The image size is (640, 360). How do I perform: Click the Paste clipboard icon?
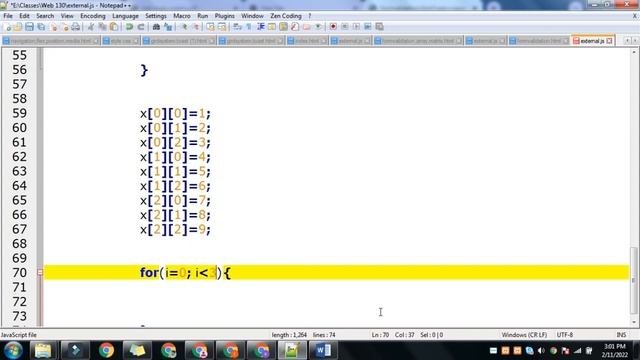(x=114, y=27)
